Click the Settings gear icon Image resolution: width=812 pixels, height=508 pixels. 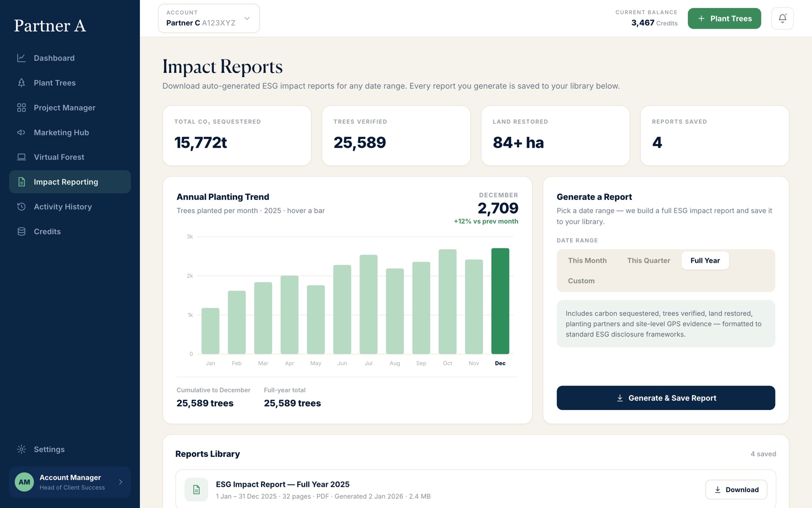pyautogui.click(x=21, y=449)
